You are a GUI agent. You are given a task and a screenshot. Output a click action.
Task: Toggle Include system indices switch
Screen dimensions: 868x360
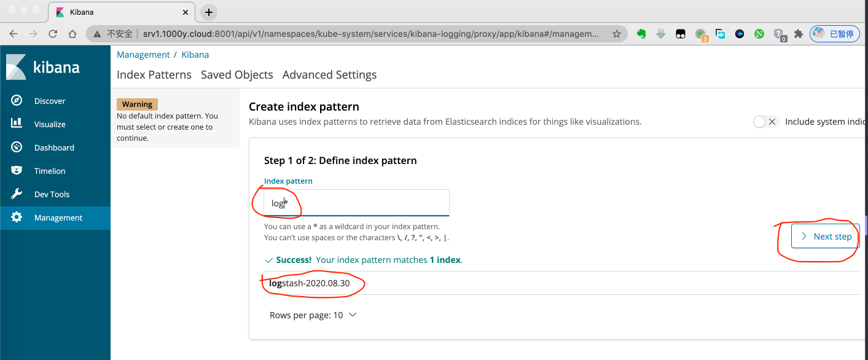(765, 122)
